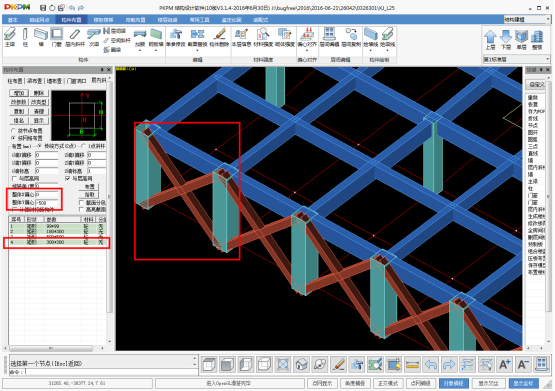Open the 梁布置 tab in left panel

35,81
